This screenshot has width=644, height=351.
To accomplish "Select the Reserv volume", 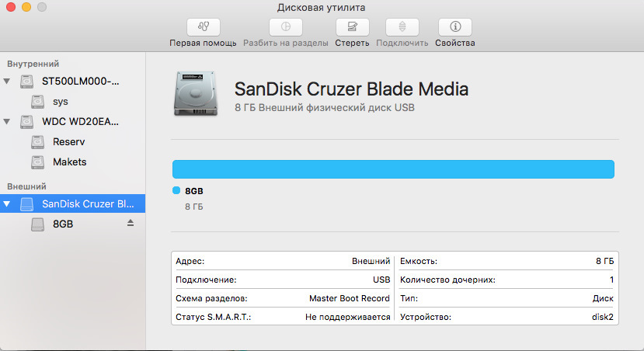I will tap(68, 142).
